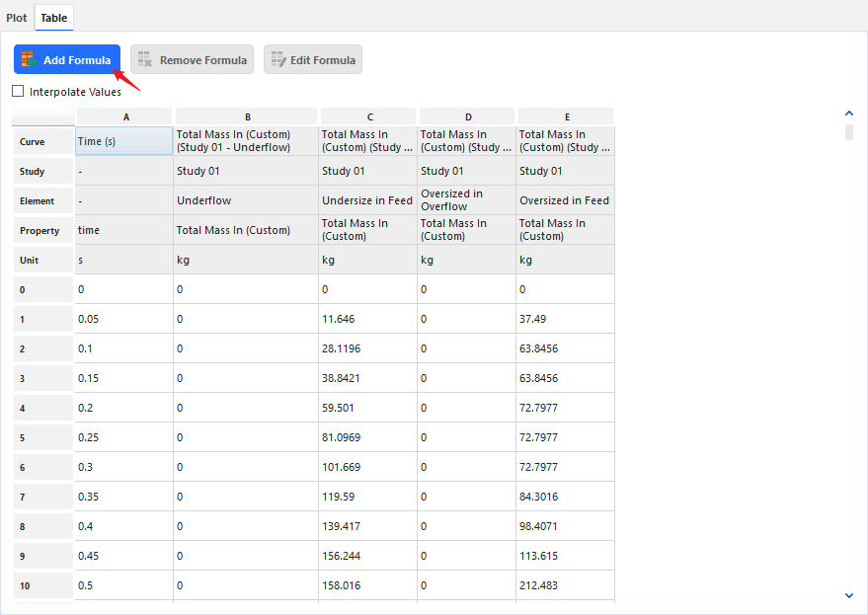
Task: Enable the Interpolate Values checkbox
Action: tap(18, 92)
